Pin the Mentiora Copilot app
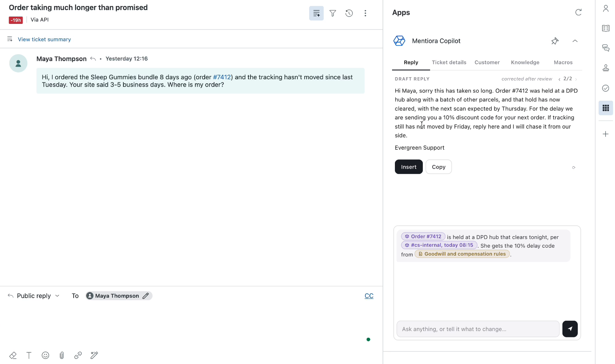This screenshot has width=615, height=364. pyautogui.click(x=555, y=41)
